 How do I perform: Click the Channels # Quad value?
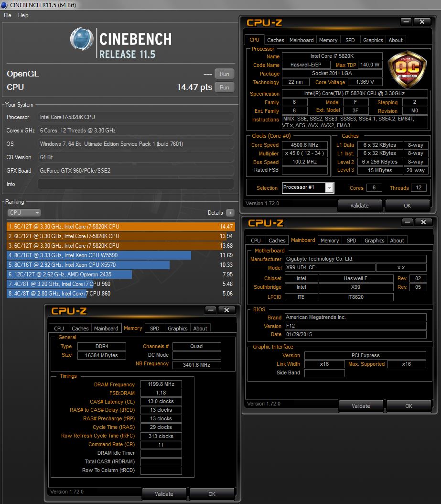[x=196, y=346]
